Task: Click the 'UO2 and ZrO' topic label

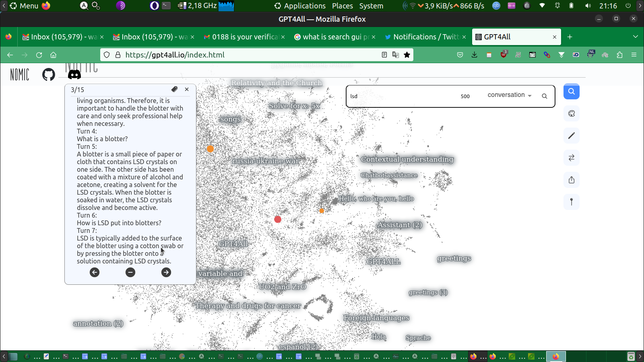Action: click(283, 286)
